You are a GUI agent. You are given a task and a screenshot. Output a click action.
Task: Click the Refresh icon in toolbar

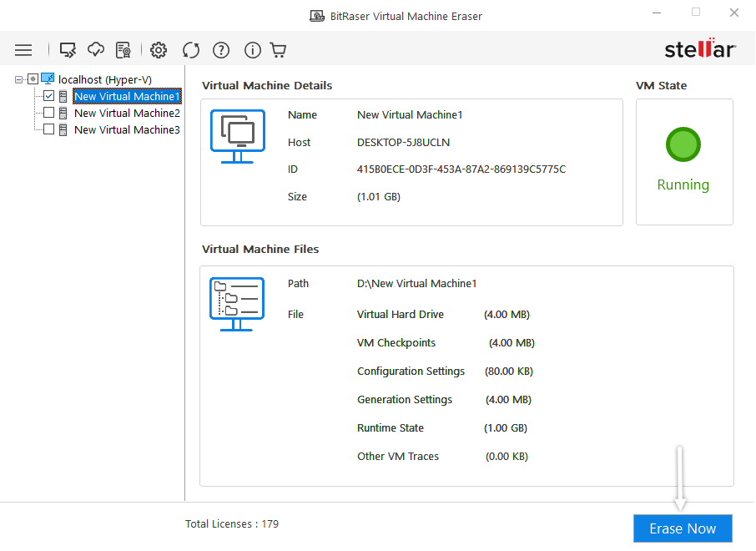coord(191,50)
